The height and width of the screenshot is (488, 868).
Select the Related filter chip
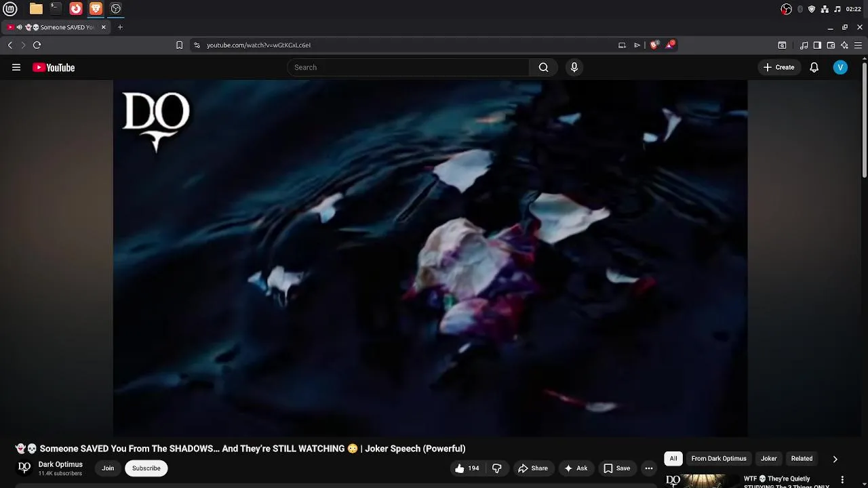(x=802, y=459)
